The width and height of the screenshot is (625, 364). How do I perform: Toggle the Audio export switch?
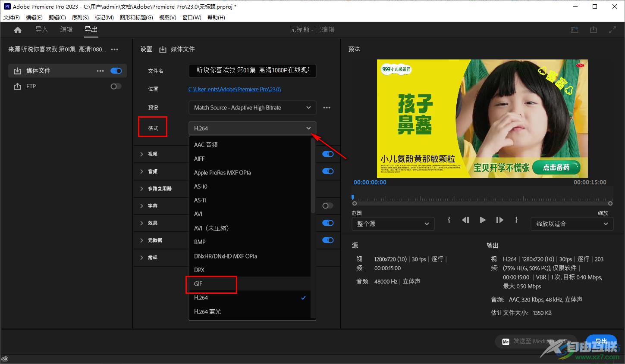click(328, 171)
